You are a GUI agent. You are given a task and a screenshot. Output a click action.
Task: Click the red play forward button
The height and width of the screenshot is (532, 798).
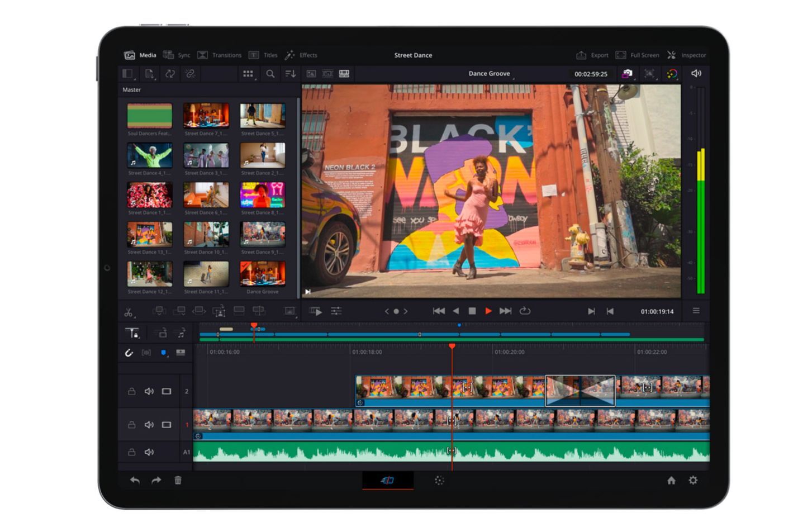488,311
